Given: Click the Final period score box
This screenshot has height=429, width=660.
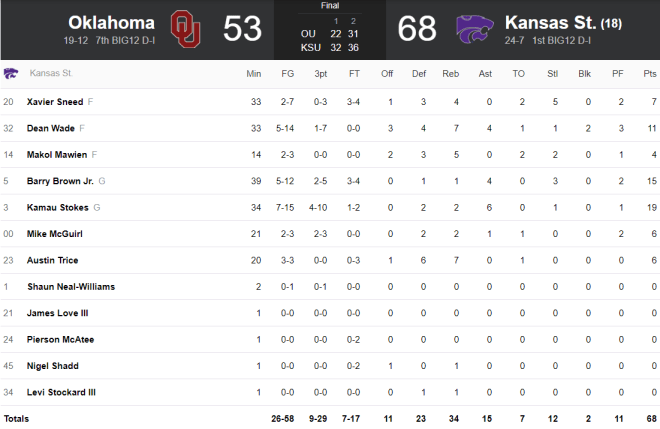Looking at the screenshot, I should point(330,30).
